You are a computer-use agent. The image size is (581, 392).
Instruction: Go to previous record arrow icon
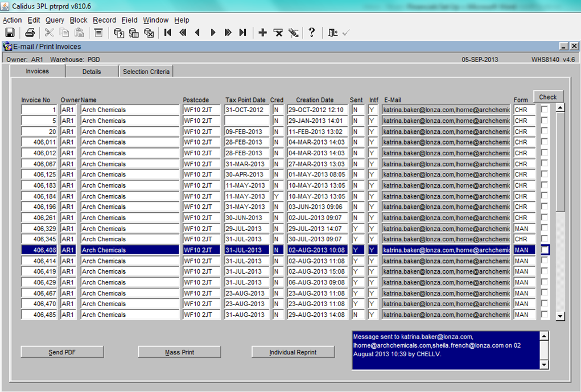(x=197, y=32)
